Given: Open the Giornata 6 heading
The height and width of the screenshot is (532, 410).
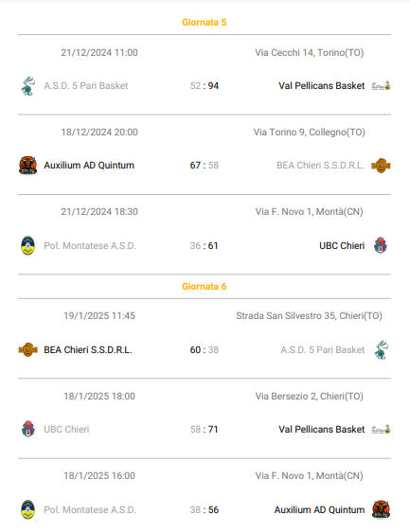Looking at the screenshot, I should 205,287.
